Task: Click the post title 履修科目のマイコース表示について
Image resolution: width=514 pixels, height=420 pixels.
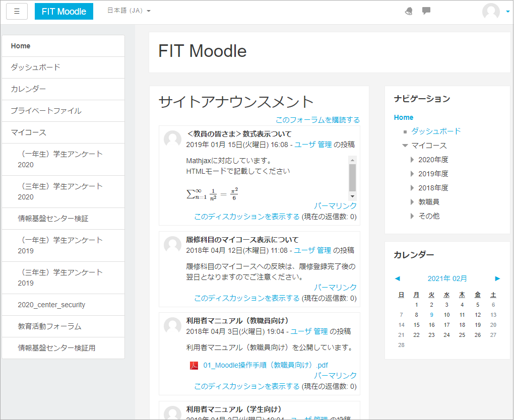Action: pos(242,240)
